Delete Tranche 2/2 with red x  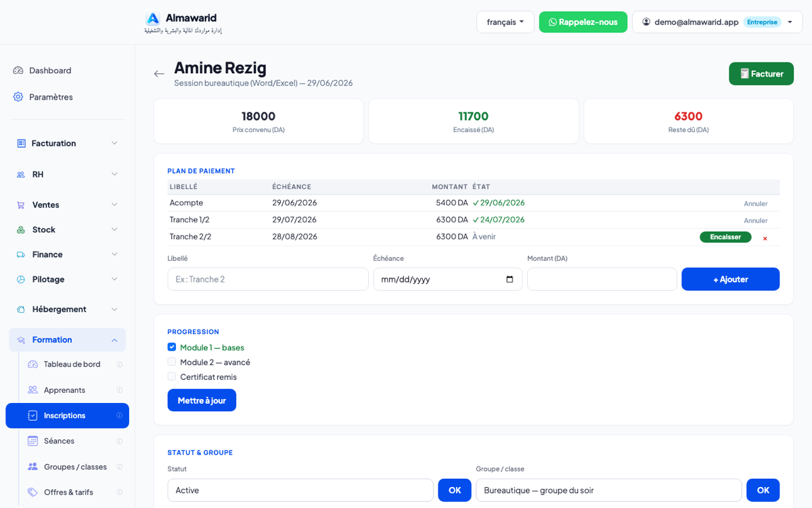coord(765,238)
